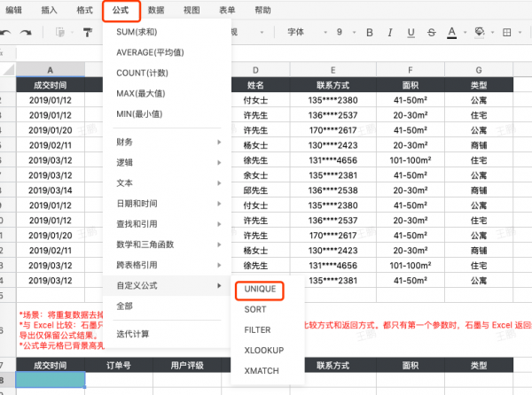Image resolution: width=532 pixels, height=395 pixels.
Task: Click the cell 101-100m² in row 6
Action: click(411, 160)
